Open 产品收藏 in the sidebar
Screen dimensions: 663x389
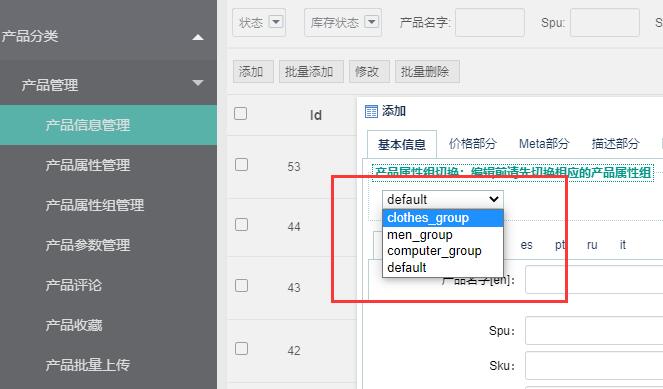click(74, 325)
